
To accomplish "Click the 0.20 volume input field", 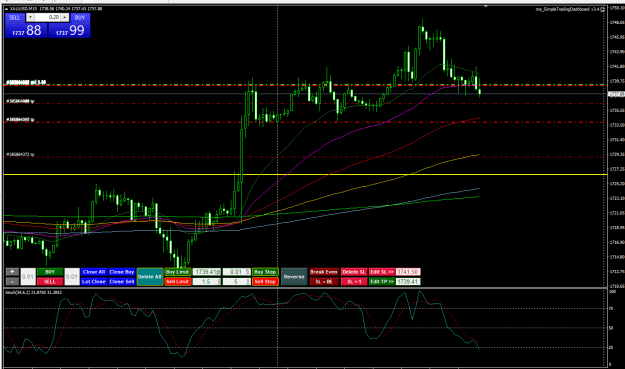I will coord(48,18).
